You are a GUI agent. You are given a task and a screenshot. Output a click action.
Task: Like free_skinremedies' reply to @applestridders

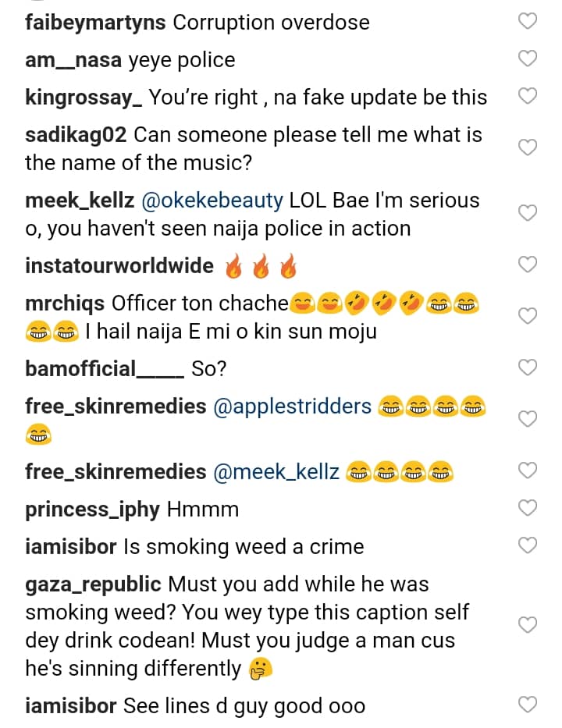coord(528,419)
